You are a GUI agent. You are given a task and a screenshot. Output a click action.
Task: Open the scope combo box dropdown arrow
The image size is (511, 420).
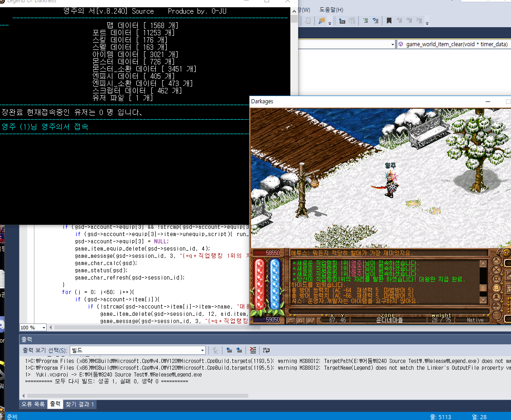tap(392, 44)
